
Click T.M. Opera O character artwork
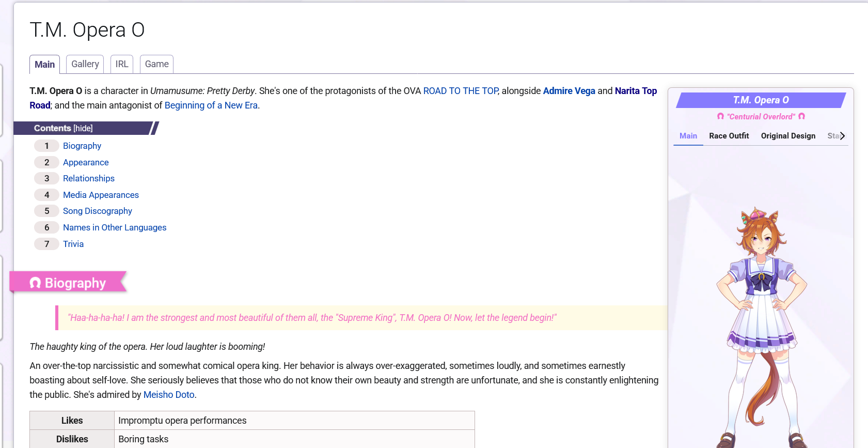point(762,327)
